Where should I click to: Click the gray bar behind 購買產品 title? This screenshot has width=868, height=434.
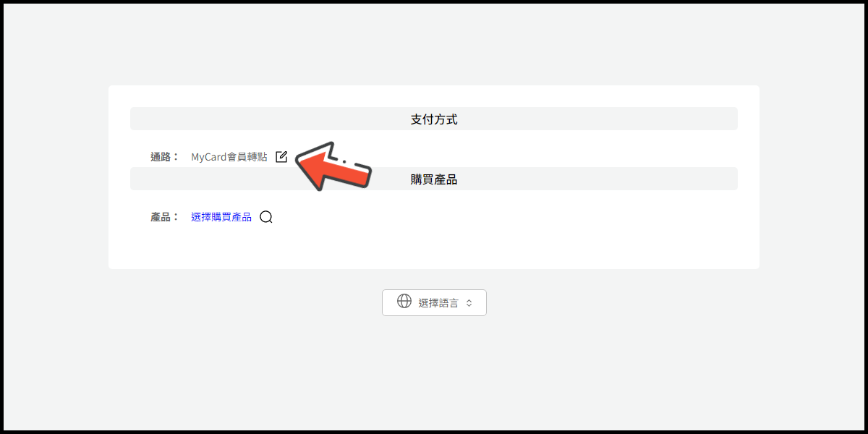(x=434, y=179)
